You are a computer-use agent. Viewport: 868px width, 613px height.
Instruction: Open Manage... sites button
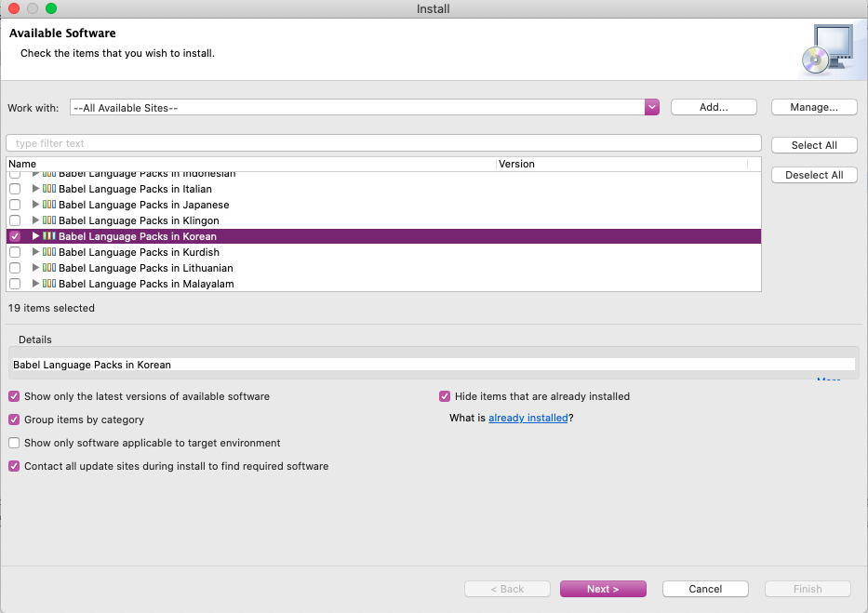tap(814, 107)
